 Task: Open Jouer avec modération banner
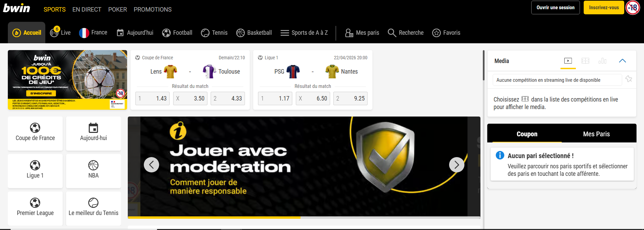pos(304,166)
